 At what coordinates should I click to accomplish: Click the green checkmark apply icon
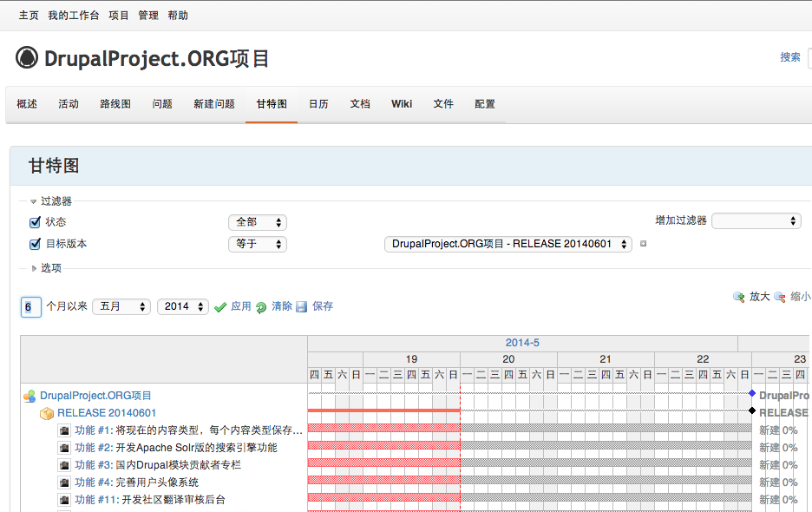pyautogui.click(x=220, y=307)
